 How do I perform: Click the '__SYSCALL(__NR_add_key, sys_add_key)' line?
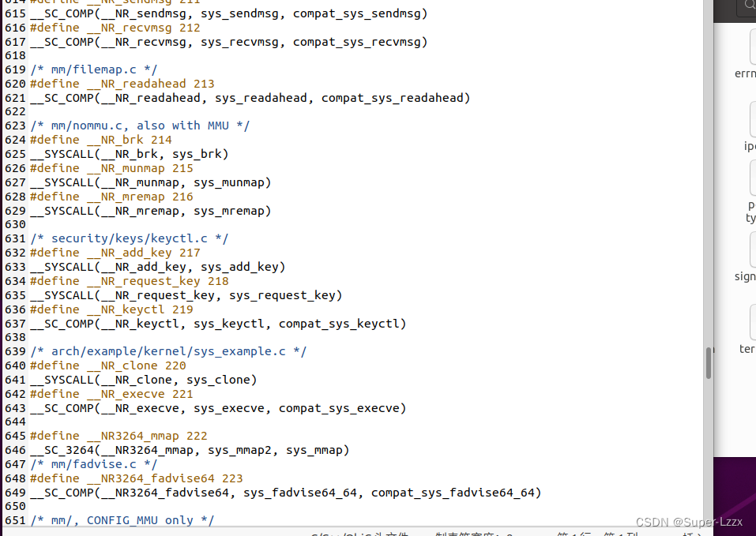pyautogui.click(x=158, y=267)
